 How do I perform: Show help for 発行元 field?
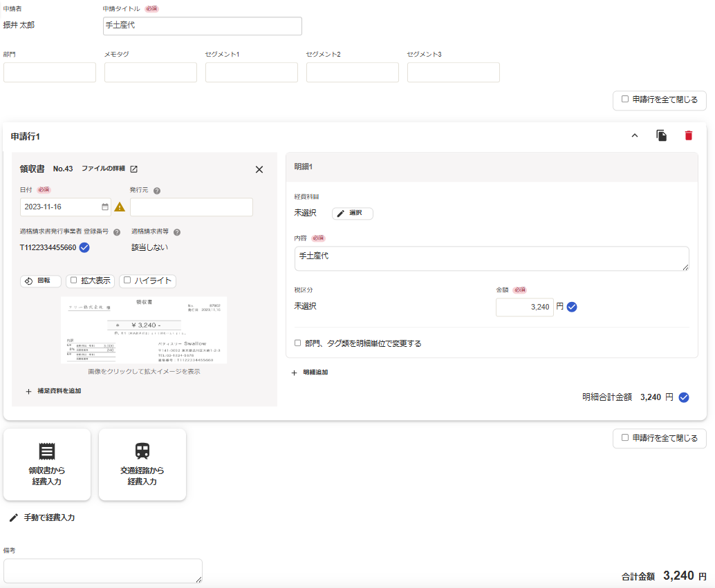pyautogui.click(x=157, y=191)
